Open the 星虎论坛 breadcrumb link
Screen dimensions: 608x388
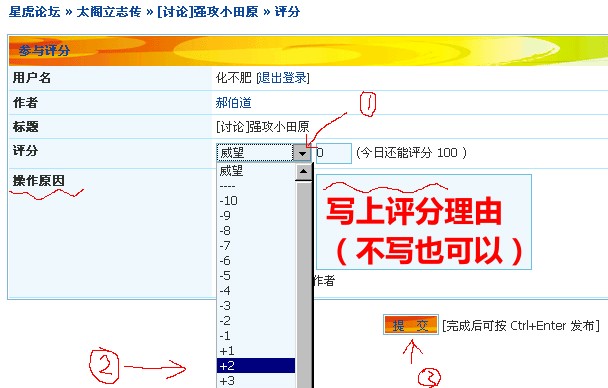[35, 12]
